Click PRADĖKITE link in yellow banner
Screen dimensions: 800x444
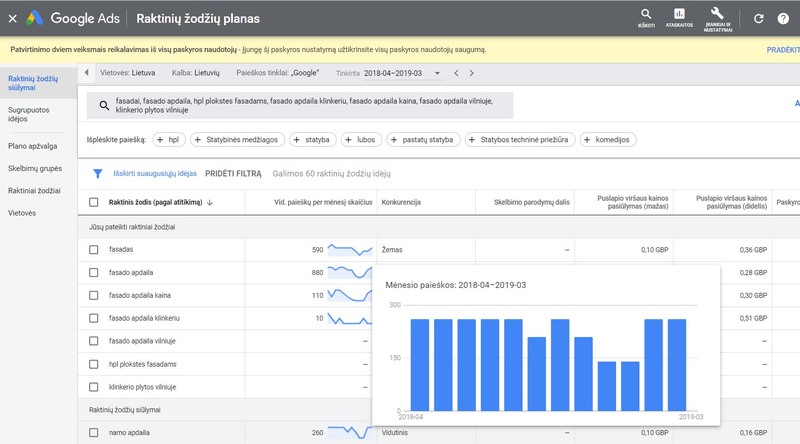pyautogui.click(x=783, y=50)
